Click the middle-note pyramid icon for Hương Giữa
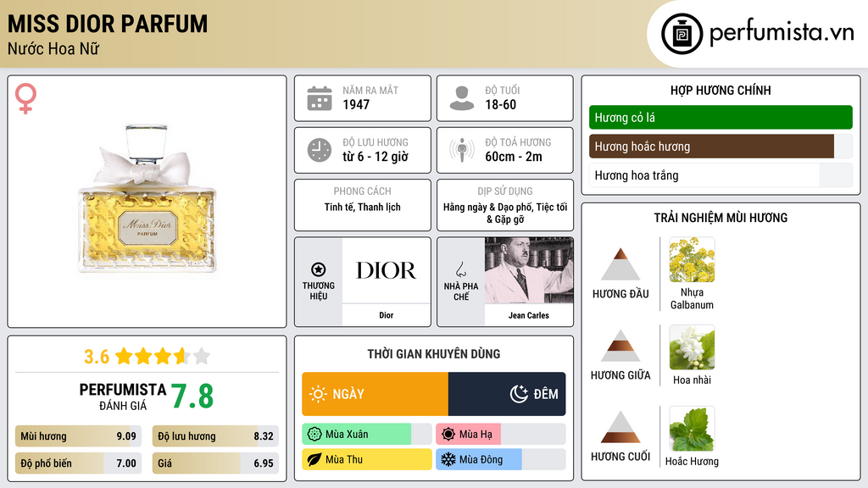868x488 pixels. click(x=620, y=346)
